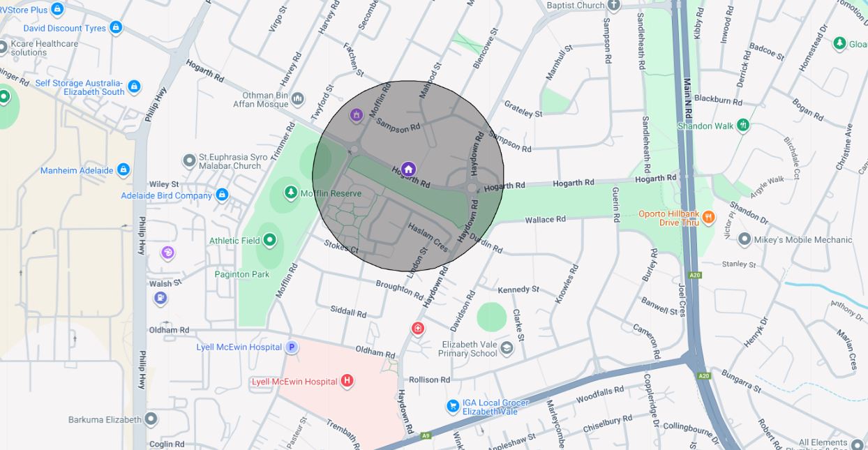Open the Mofflin Reserve tree icon
868x450 pixels.
tap(290, 193)
